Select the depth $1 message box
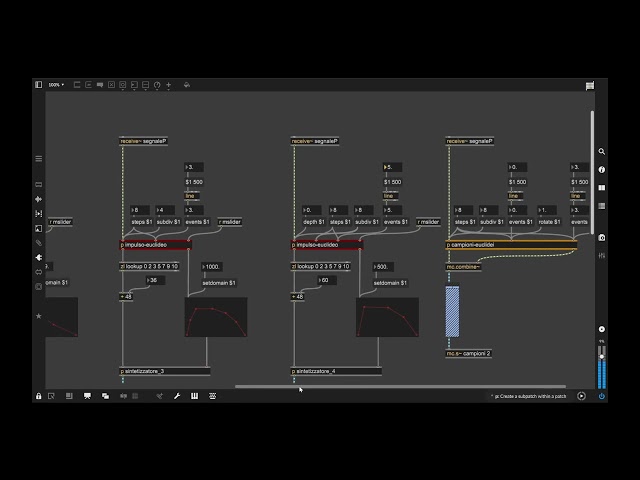Viewport: 640px width, 480px height. pyautogui.click(x=313, y=222)
